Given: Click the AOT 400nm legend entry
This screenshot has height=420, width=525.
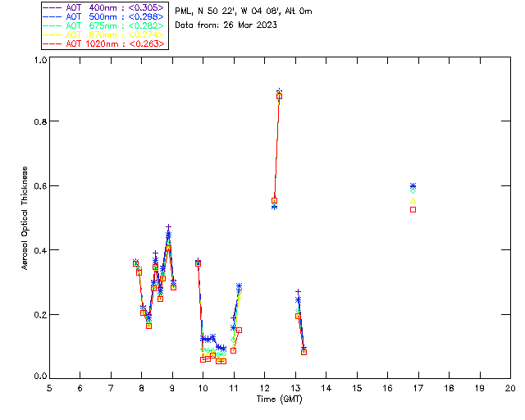Looking at the screenshot, I should click(x=104, y=7).
